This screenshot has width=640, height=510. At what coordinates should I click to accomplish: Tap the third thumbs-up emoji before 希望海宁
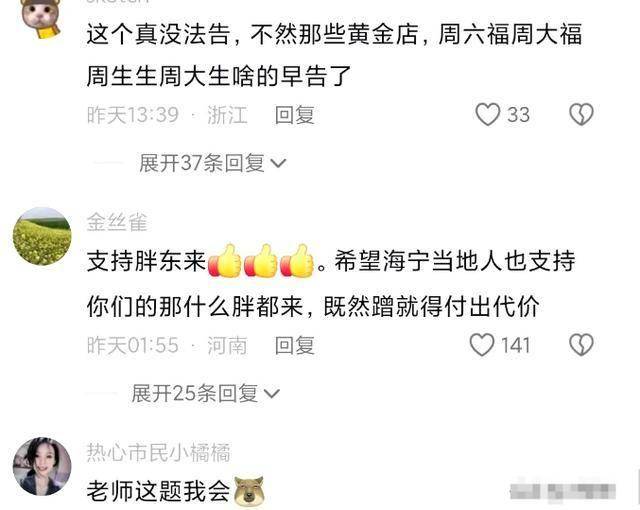[x=297, y=261]
